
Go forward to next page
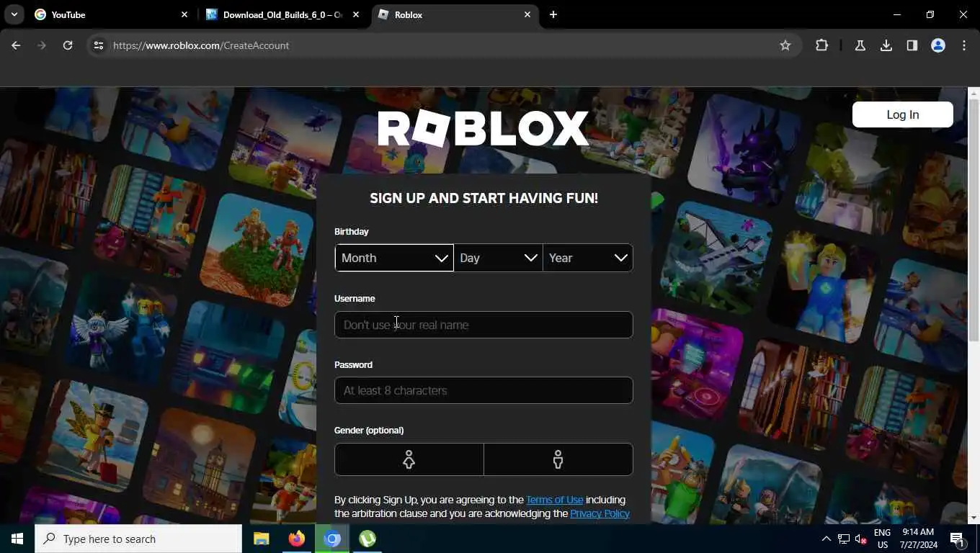42,45
